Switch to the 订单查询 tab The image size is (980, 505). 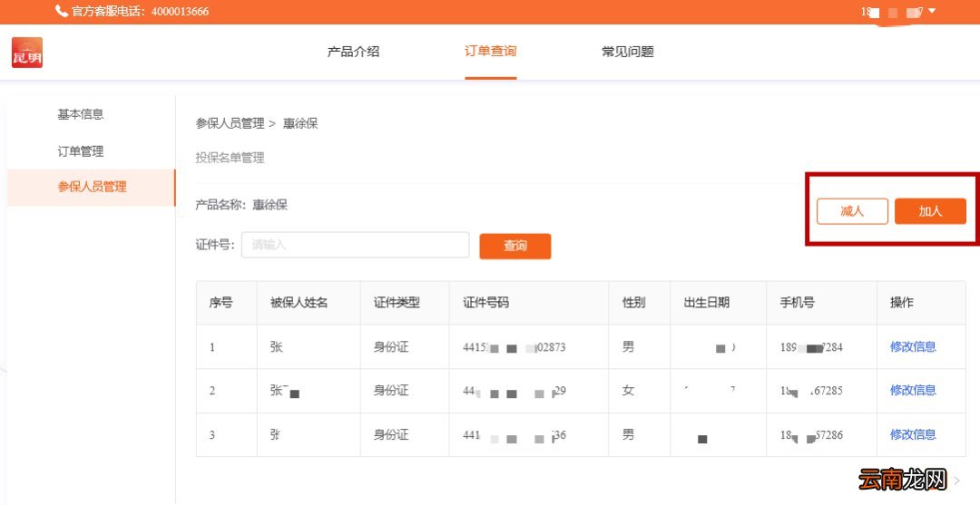tap(491, 52)
